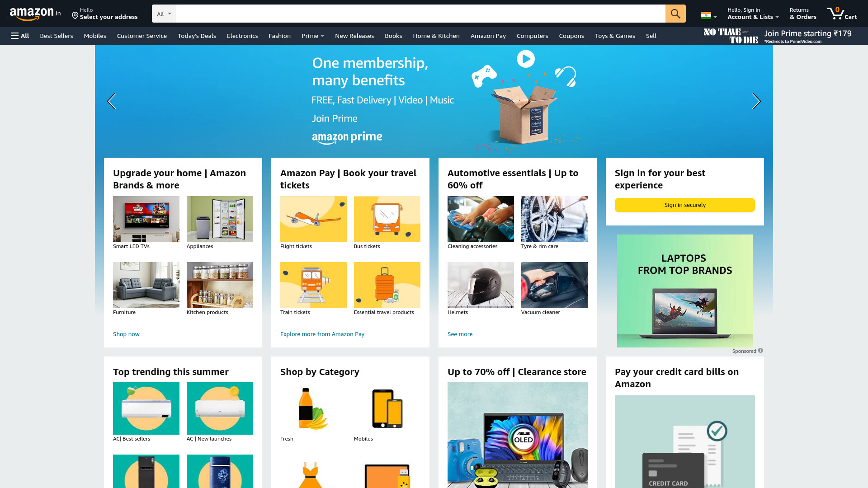
Task: Open the All hamburger menu
Action: pos(20,36)
